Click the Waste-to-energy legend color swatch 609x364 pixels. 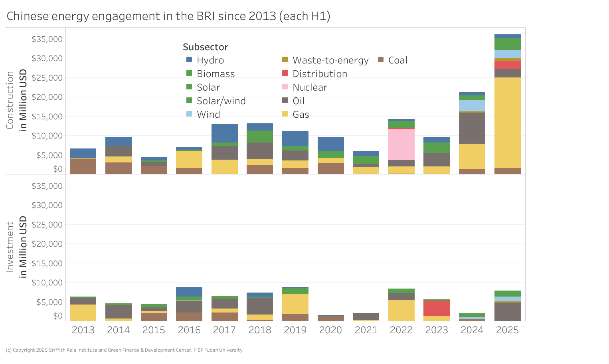285,60
